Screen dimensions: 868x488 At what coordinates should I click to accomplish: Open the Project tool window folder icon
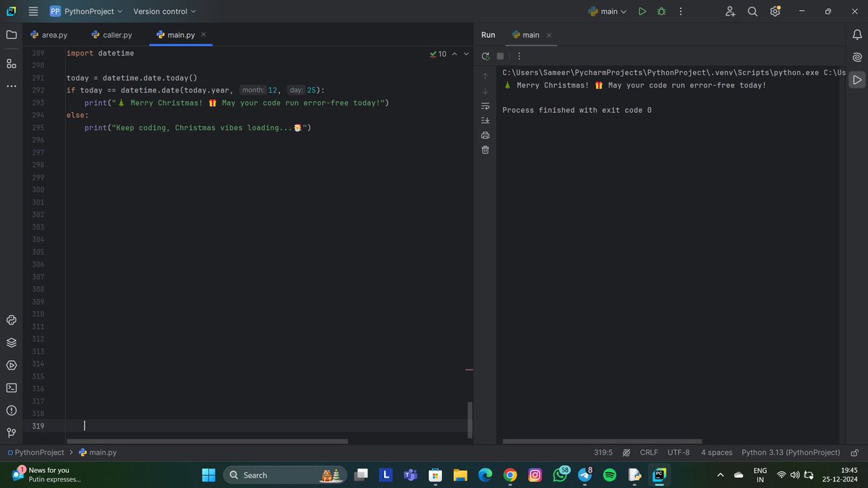(x=11, y=35)
